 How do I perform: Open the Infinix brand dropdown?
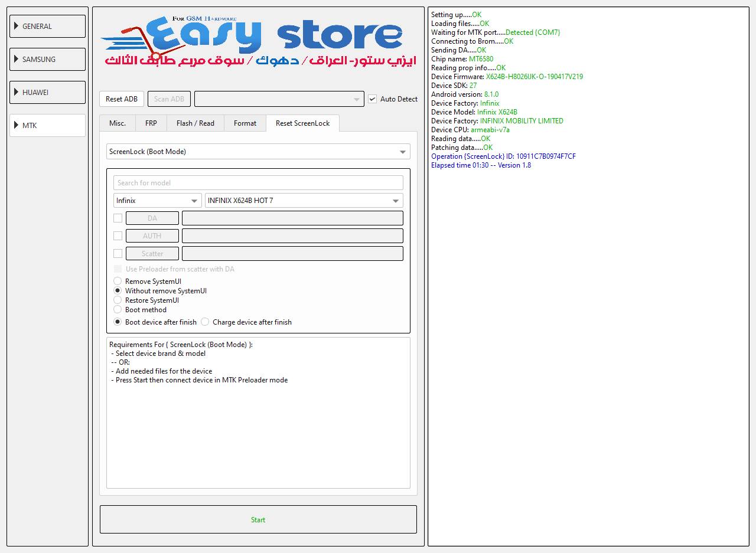158,201
